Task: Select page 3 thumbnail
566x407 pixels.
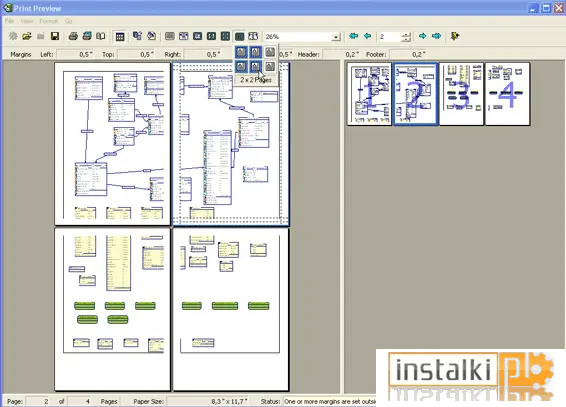Action: [461, 94]
